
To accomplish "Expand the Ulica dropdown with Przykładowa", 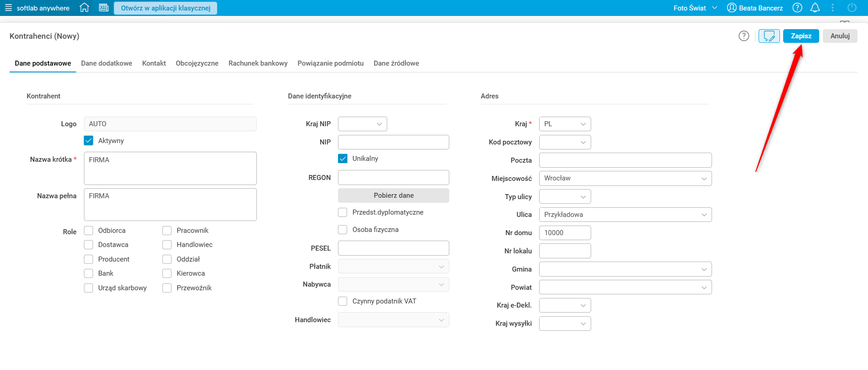I will coord(625,215).
